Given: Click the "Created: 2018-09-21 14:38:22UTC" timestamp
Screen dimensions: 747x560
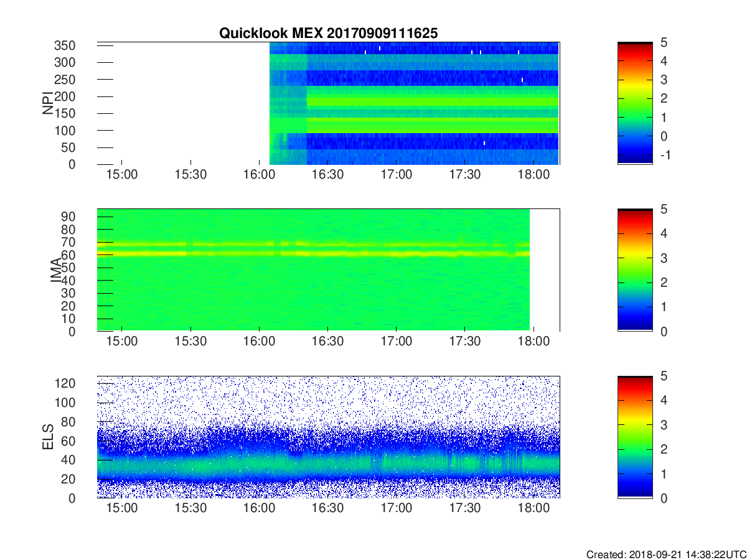Looking at the screenshot, I should 666,554.
